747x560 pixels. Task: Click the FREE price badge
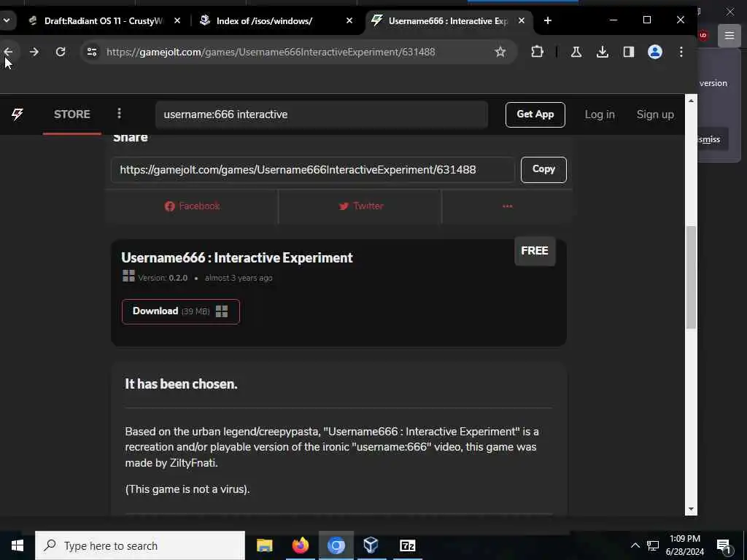tap(535, 251)
